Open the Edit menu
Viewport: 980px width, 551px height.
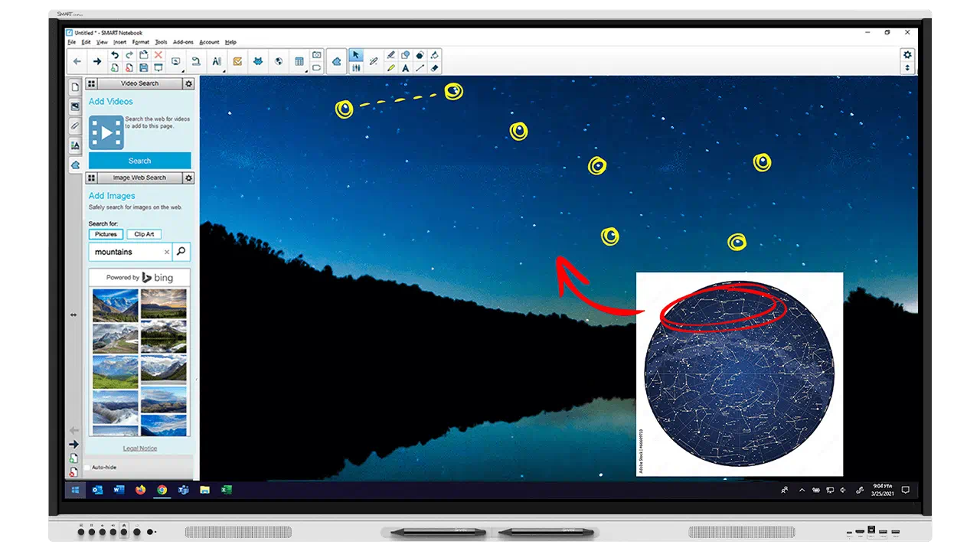(x=86, y=42)
